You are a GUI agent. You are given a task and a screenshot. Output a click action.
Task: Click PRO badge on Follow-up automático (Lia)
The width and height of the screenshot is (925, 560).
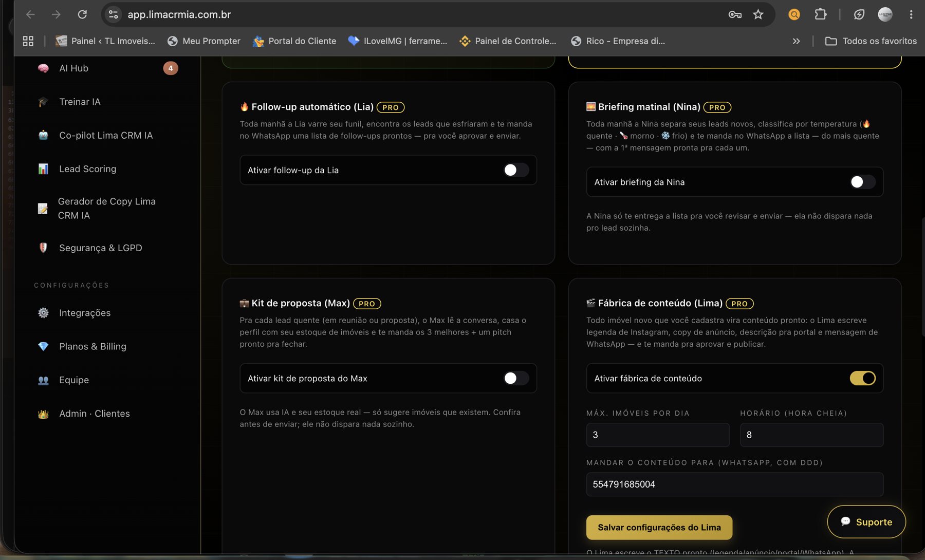[x=391, y=107]
